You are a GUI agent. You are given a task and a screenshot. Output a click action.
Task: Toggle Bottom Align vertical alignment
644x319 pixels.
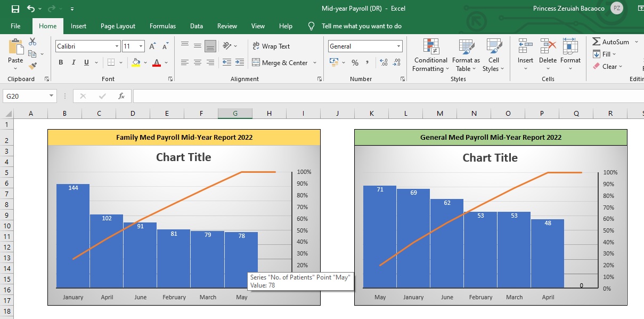tap(210, 46)
